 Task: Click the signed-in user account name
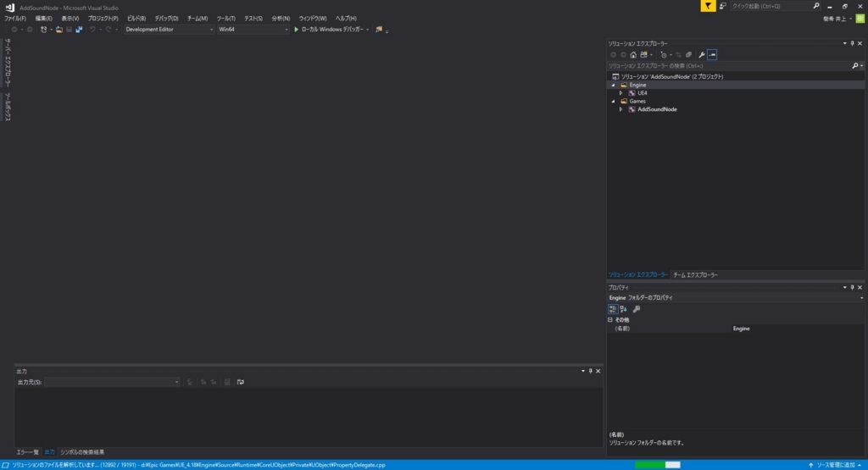(835, 19)
